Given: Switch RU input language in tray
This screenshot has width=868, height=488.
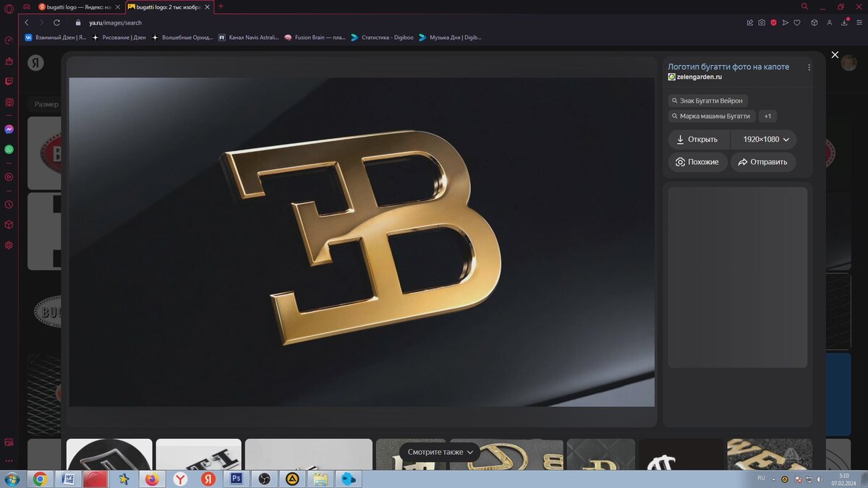Looking at the screenshot, I should point(761,479).
